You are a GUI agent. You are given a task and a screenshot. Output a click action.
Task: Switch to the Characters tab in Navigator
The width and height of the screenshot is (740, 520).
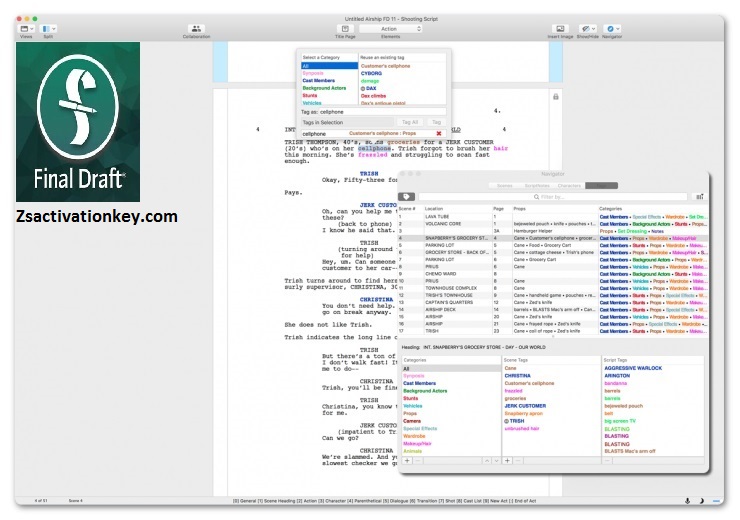tap(569, 185)
